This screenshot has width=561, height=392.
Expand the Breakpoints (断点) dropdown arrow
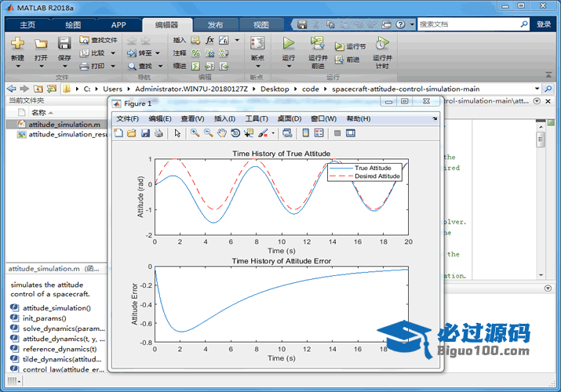tap(258, 66)
